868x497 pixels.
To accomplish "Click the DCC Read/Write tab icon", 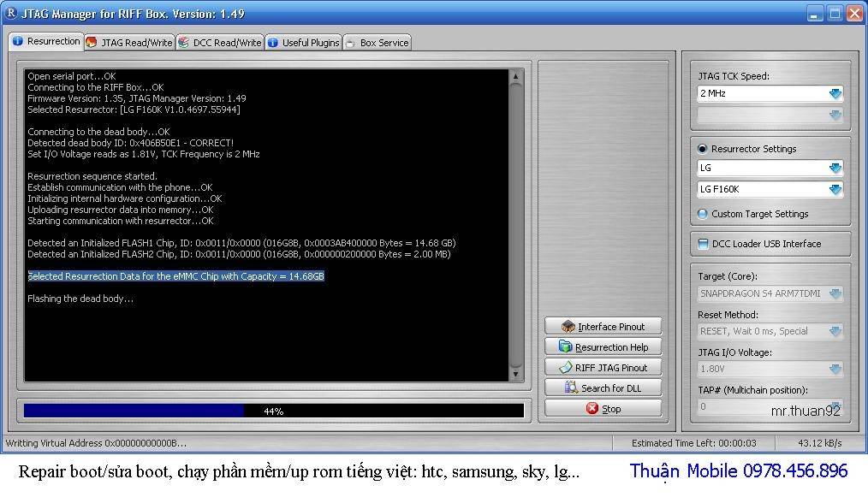I will [x=184, y=42].
